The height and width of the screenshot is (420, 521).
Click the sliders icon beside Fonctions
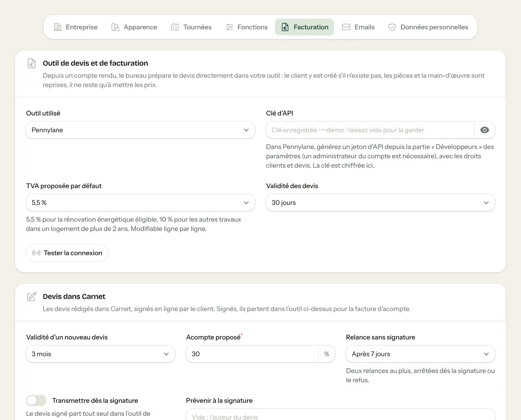pyautogui.click(x=229, y=27)
